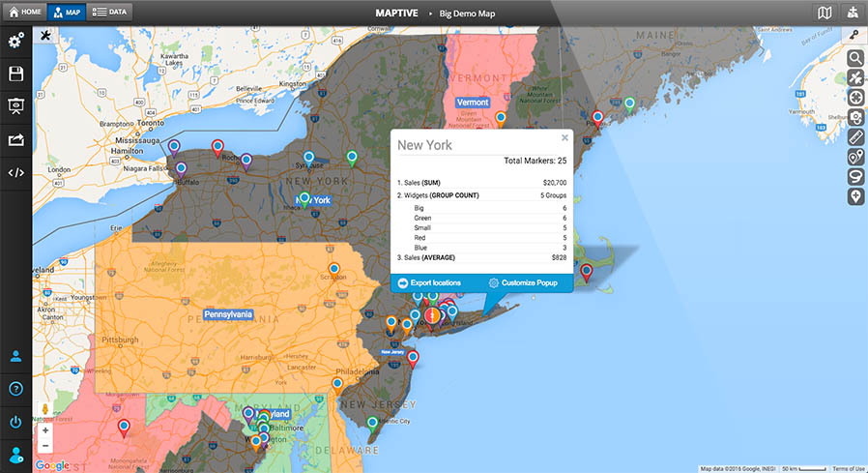Click the red marker in West Virginia

coord(124,429)
